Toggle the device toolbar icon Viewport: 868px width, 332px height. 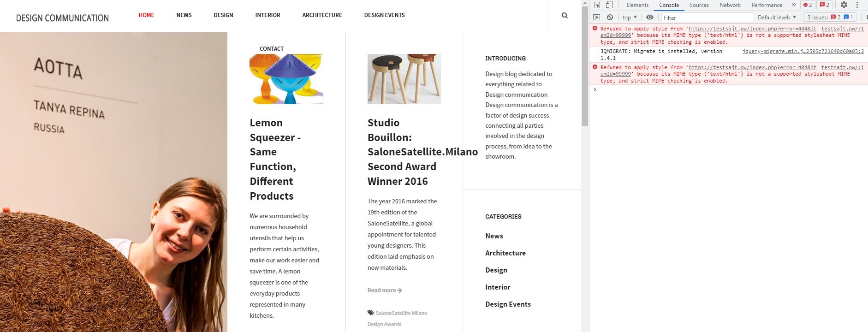click(609, 5)
